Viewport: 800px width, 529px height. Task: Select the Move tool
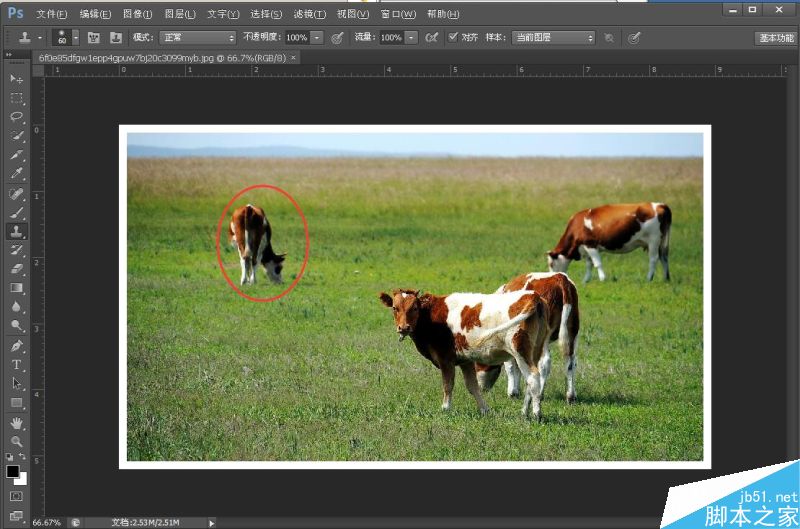[16, 79]
